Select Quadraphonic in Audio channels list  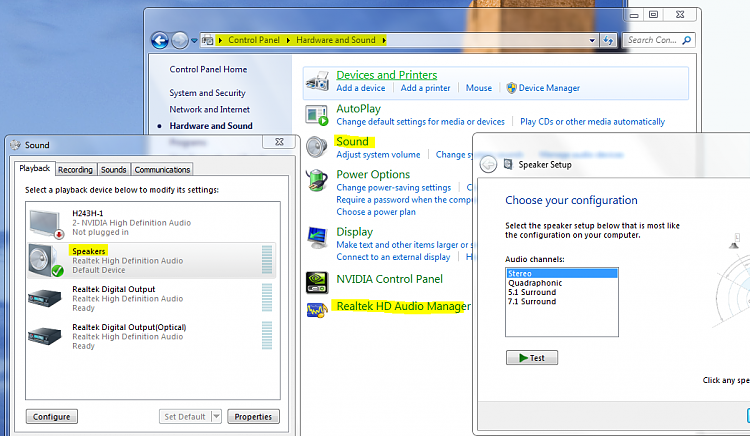coord(562,283)
